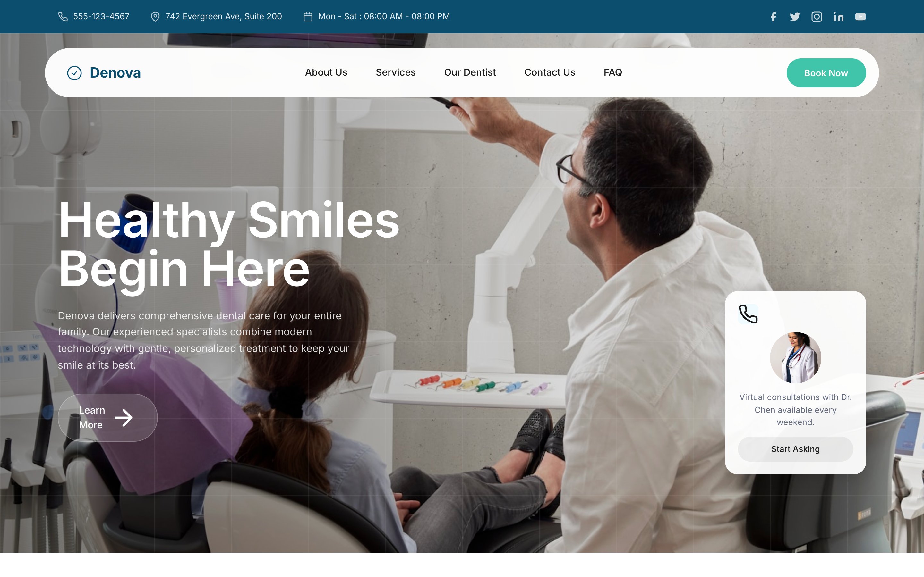This screenshot has height=577, width=924.
Task: Click the arrow in Learn More button
Action: point(124,417)
